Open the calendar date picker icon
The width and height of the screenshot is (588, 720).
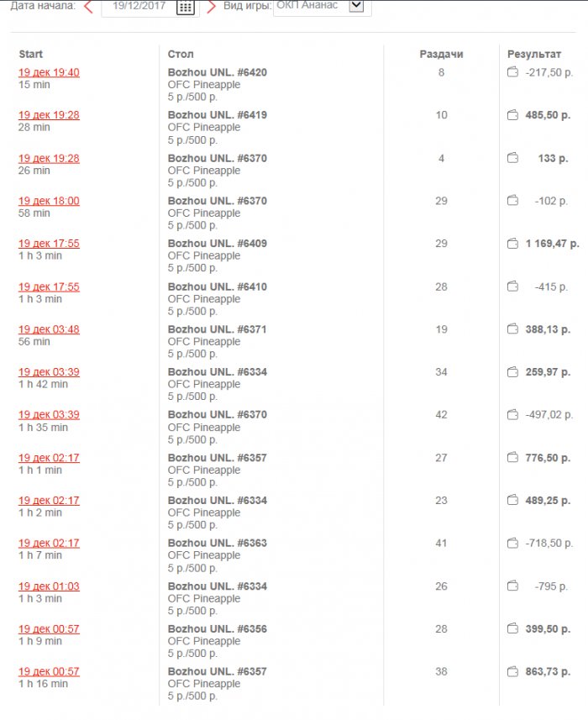tap(186, 7)
